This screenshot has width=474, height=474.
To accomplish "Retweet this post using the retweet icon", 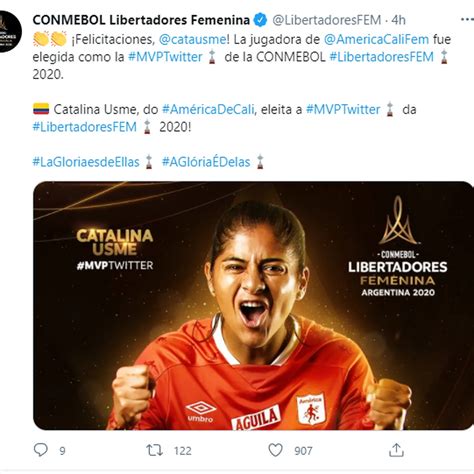I will click(x=154, y=450).
